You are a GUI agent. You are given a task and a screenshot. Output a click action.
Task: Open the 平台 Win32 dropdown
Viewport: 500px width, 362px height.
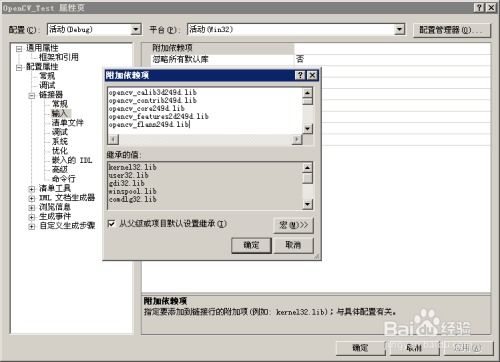click(x=399, y=30)
